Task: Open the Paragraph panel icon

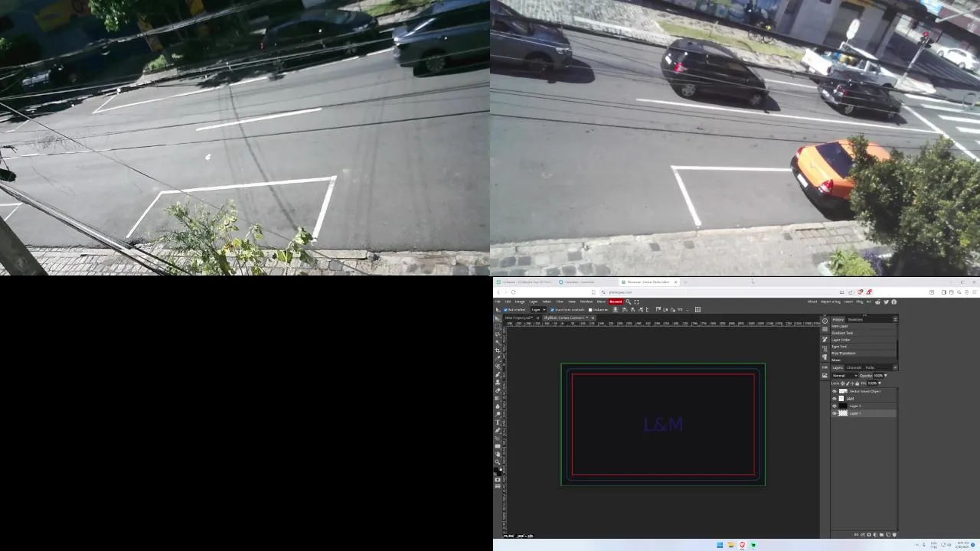Action: pyautogui.click(x=825, y=357)
